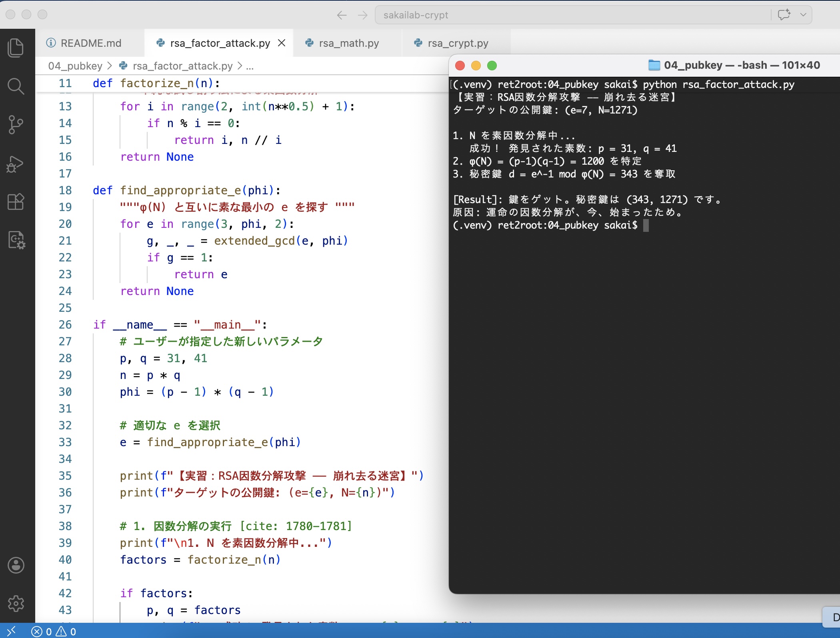Open the Copilot chat icon in title bar
Screen dimensions: 840x638
click(784, 15)
